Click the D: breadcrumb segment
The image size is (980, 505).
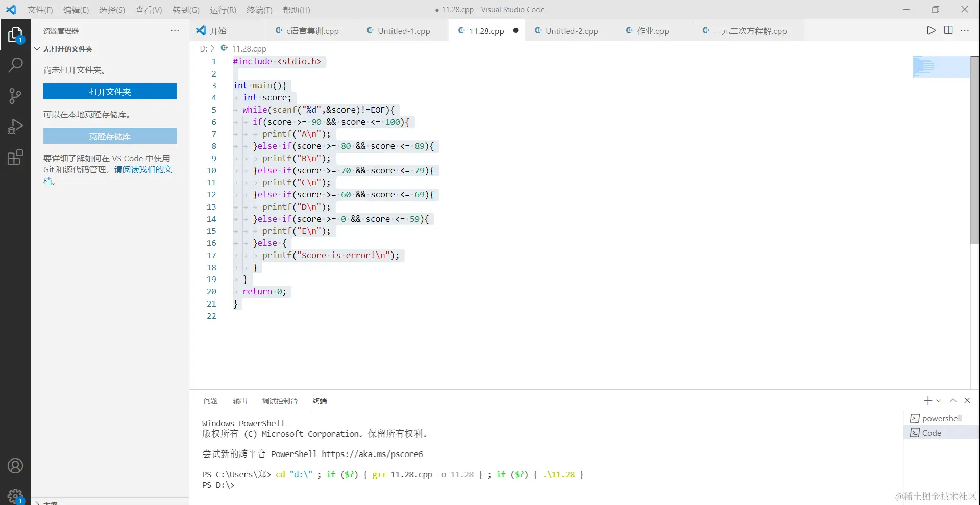[204, 48]
